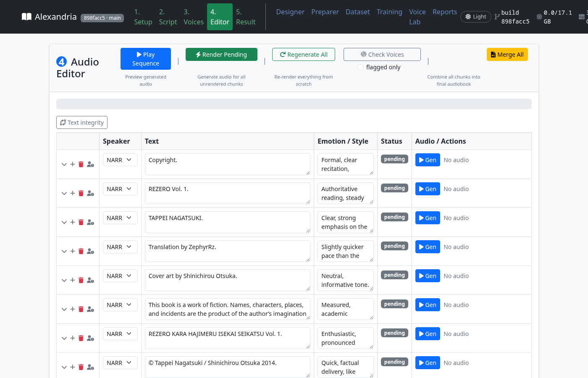Delete the REZERO KARA HAJIMERU ISEKAI row

click(81, 338)
